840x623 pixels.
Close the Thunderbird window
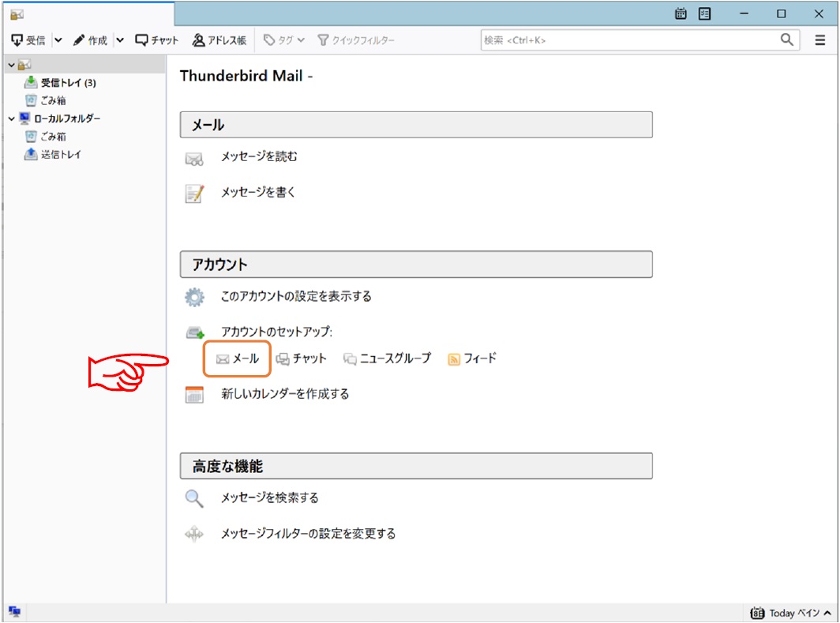(x=819, y=14)
